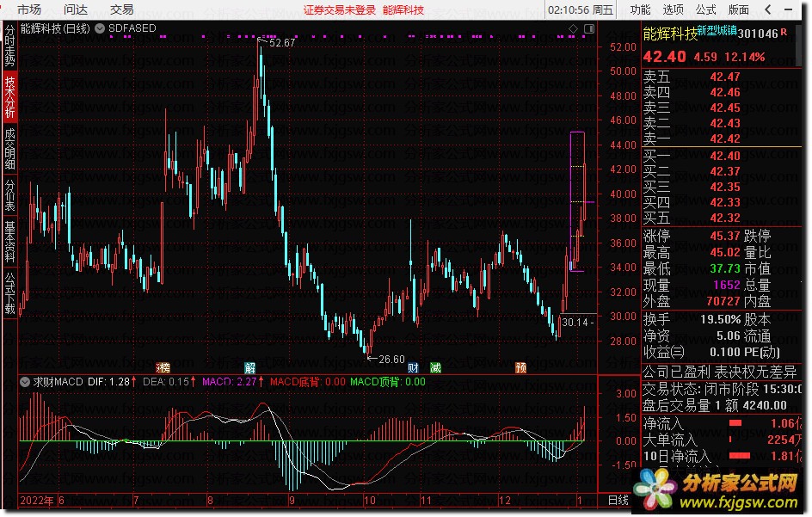Click the SDFASED indicator name
812x517 pixels.
click(132, 28)
